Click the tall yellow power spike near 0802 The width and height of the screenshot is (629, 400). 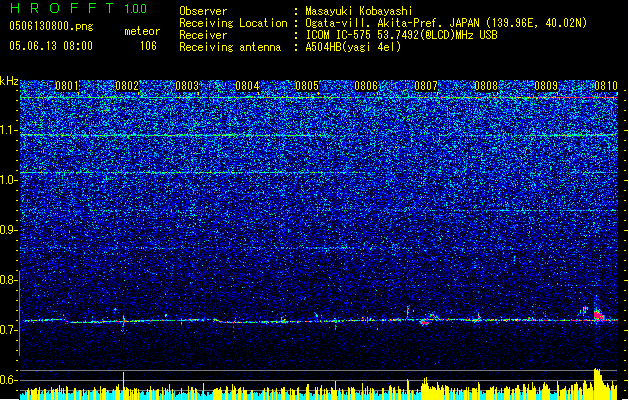click(124, 386)
